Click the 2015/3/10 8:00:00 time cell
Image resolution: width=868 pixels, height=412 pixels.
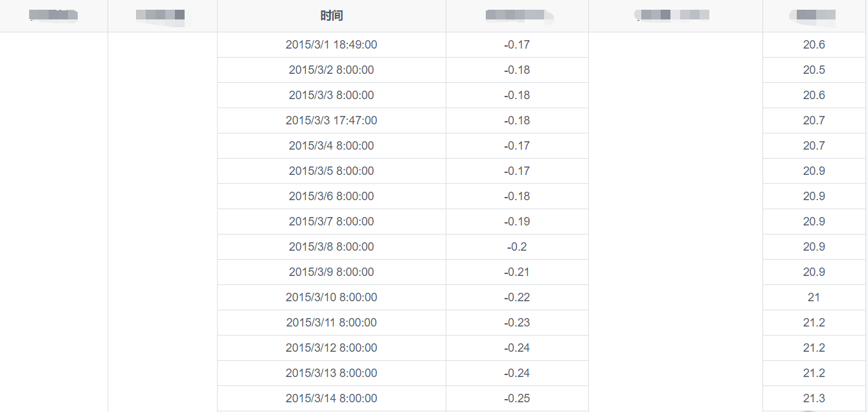pos(331,297)
